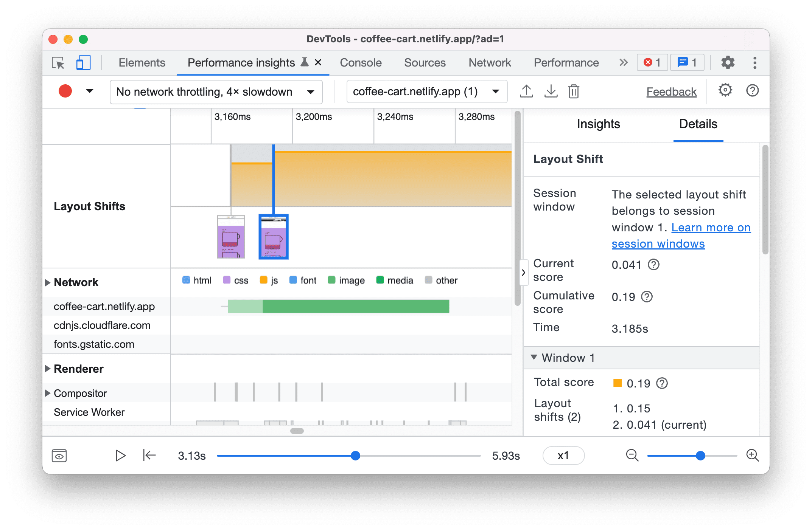Viewport: 812px width, 530px height.
Task: Drag the timeline playhead slider
Action: [355, 456]
